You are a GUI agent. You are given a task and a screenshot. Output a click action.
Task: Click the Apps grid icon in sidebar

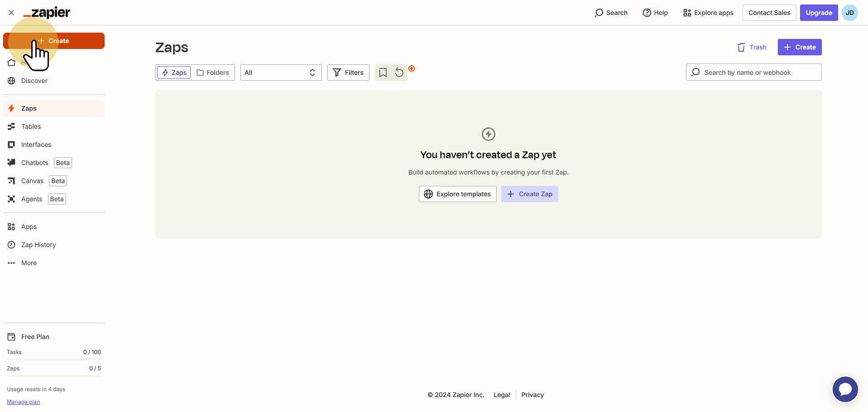[x=11, y=227]
